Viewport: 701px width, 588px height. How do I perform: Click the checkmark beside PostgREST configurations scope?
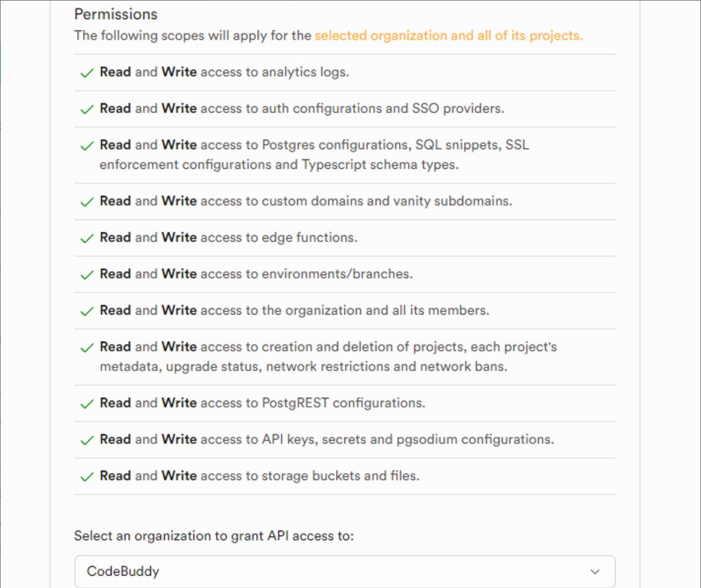click(87, 404)
